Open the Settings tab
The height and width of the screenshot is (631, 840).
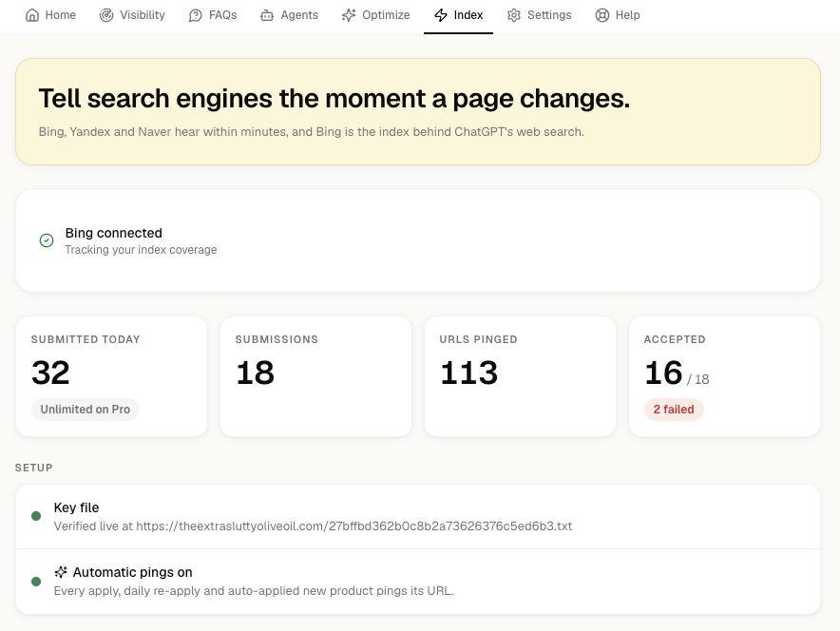(x=540, y=15)
